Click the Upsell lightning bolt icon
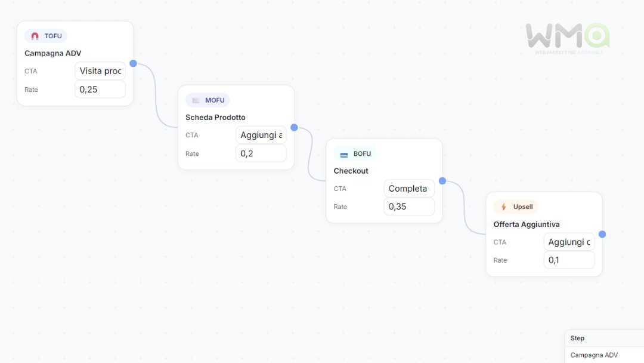 pos(504,207)
